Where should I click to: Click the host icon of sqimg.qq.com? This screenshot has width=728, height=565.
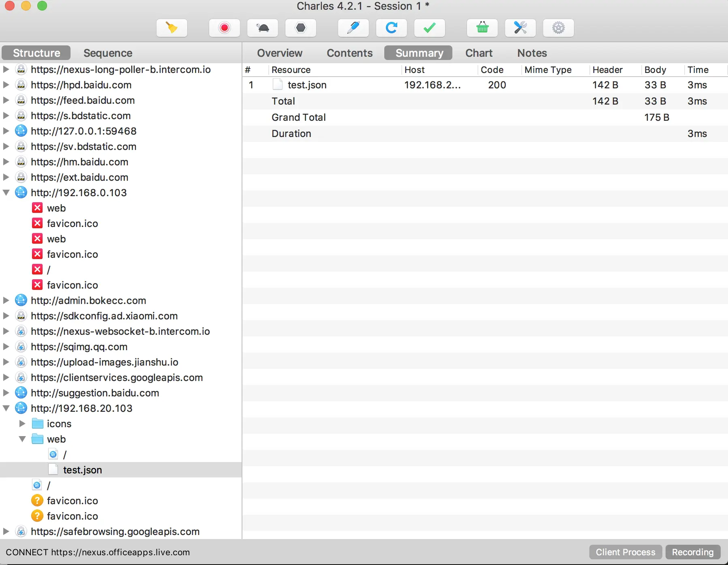(21, 347)
